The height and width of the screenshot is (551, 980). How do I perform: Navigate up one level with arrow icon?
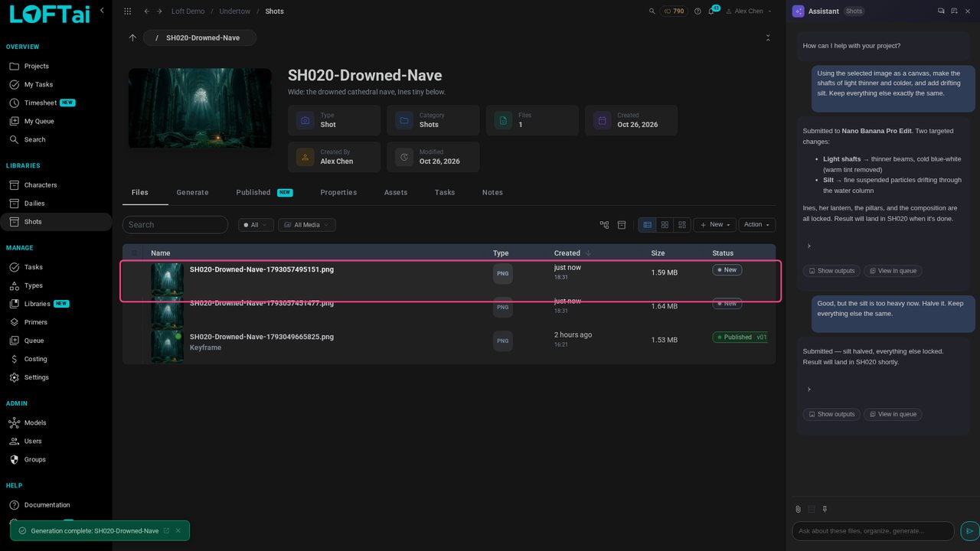tap(132, 37)
